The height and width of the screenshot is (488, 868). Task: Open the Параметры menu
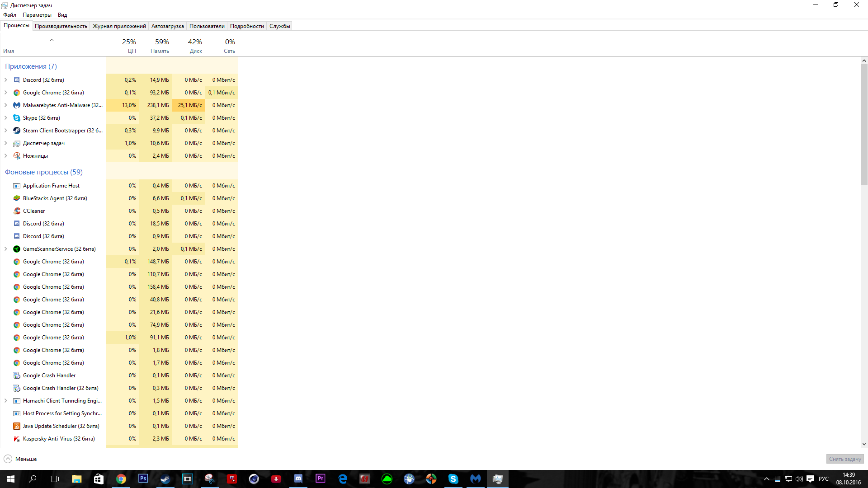point(37,15)
